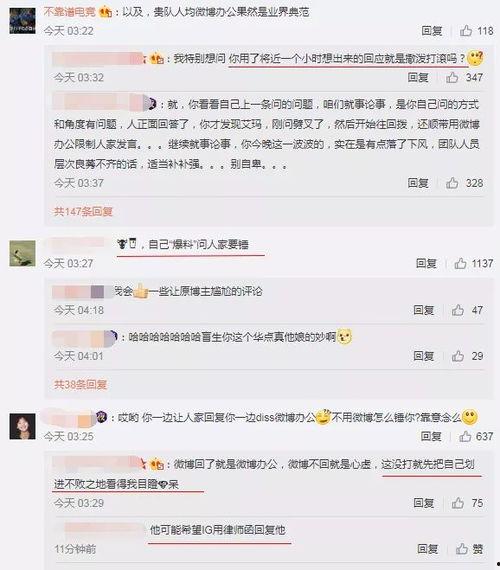Open 不靠谱电竞 user profile name

tap(69, 12)
